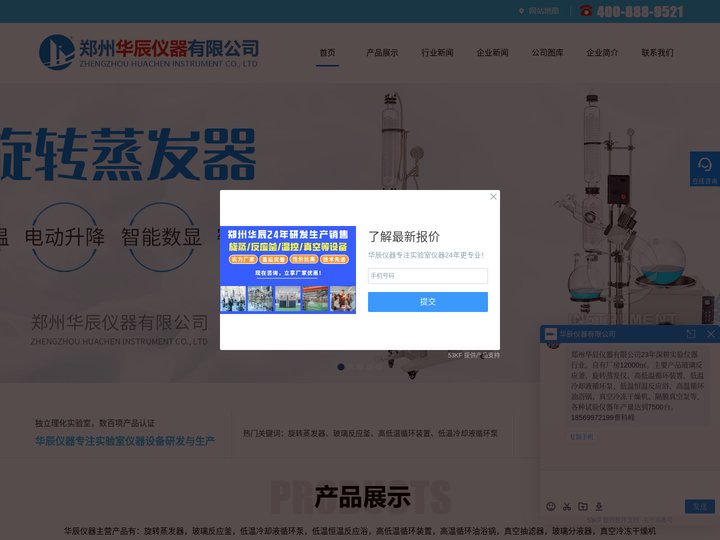Click 华辰仪器专注实验室仪器设备研发与生产 blue text
Screen dimensions: 720x540
[x=125, y=441]
